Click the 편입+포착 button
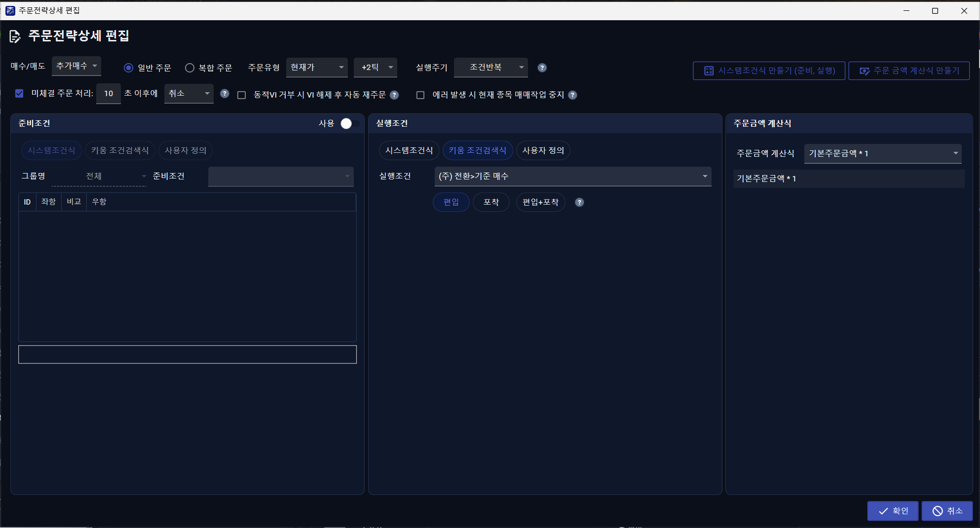This screenshot has width=980, height=528. pos(540,202)
